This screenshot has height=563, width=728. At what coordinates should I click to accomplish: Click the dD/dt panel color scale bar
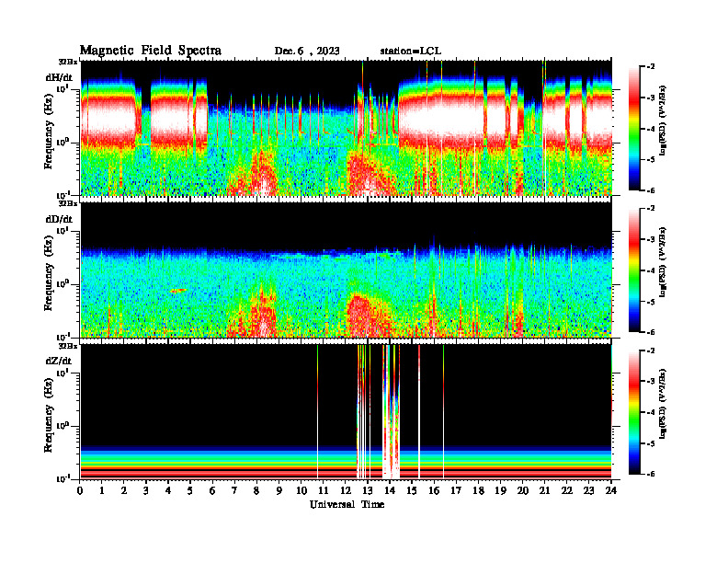(633, 270)
